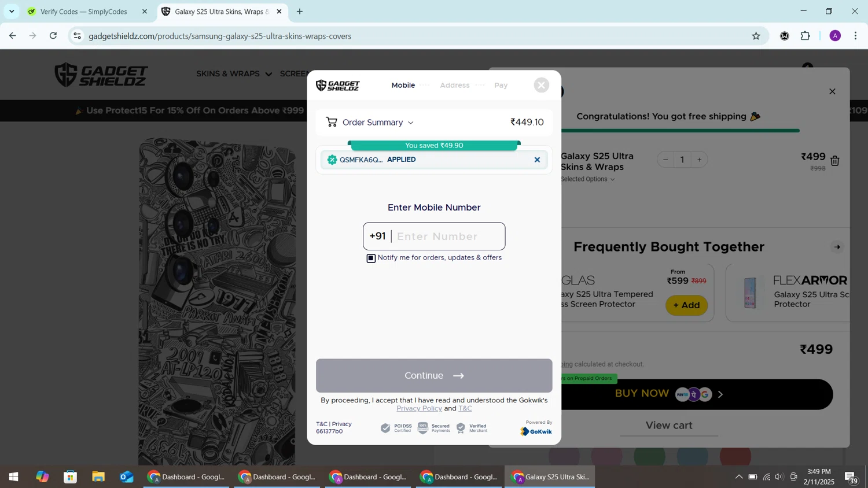Close the GoKwik checkout popup
Viewport: 868px width, 488px height.
click(x=541, y=86)
